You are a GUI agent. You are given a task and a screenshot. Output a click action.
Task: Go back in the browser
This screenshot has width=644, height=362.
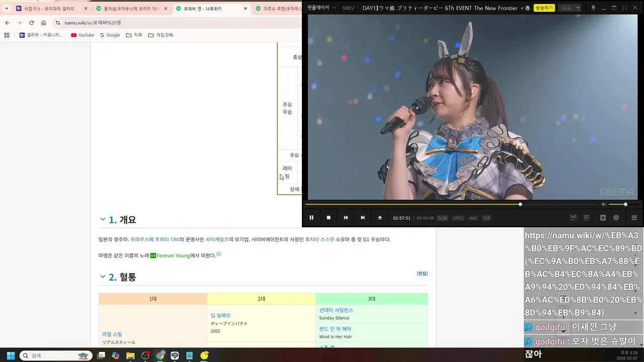point(7,23)
